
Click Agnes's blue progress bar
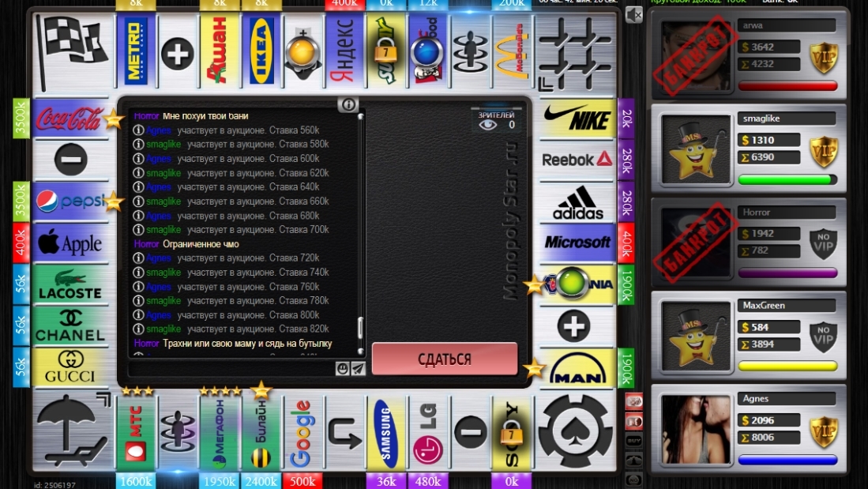click(x=787, y=460)
